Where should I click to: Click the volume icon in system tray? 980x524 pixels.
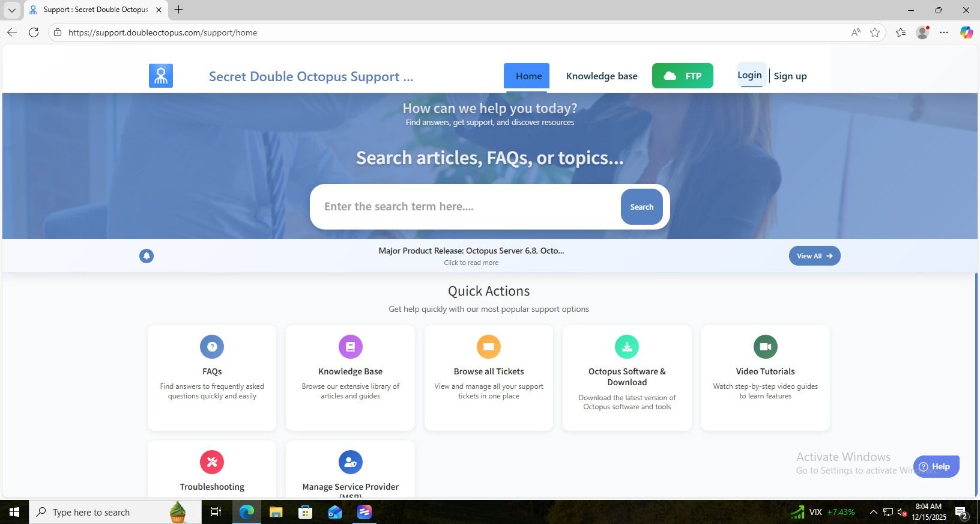pyautogui.click(x=902, y=513)
